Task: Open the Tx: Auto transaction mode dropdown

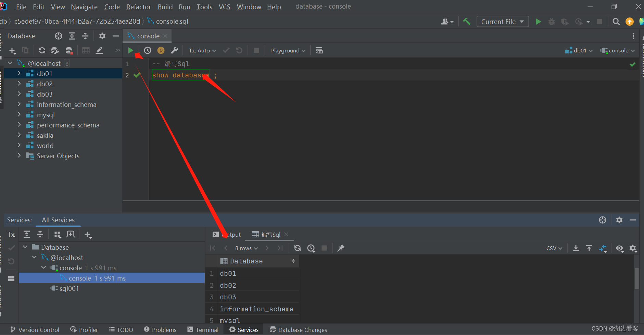Action: coord(202,50)
